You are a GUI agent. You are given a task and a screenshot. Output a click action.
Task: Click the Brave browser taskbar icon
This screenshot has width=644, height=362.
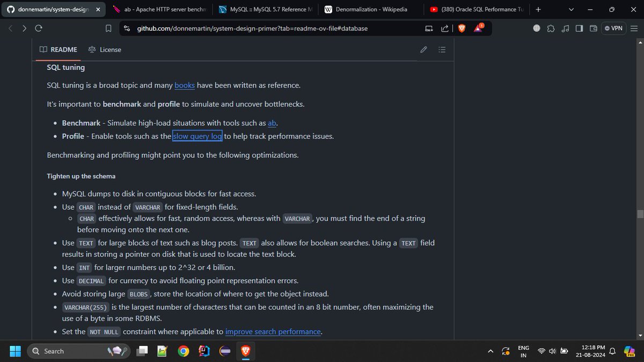(246, 351)
